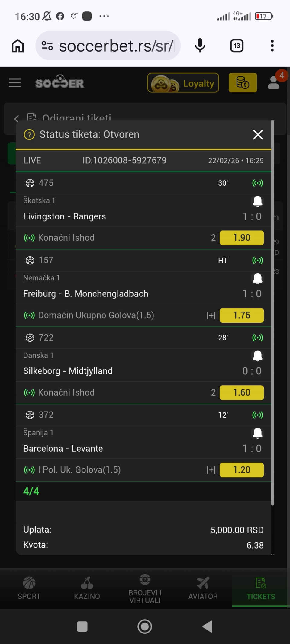This screenshot has width=290, height=644.
Task: Open browser three-dot overflow menu
Action: pos(272,46)
